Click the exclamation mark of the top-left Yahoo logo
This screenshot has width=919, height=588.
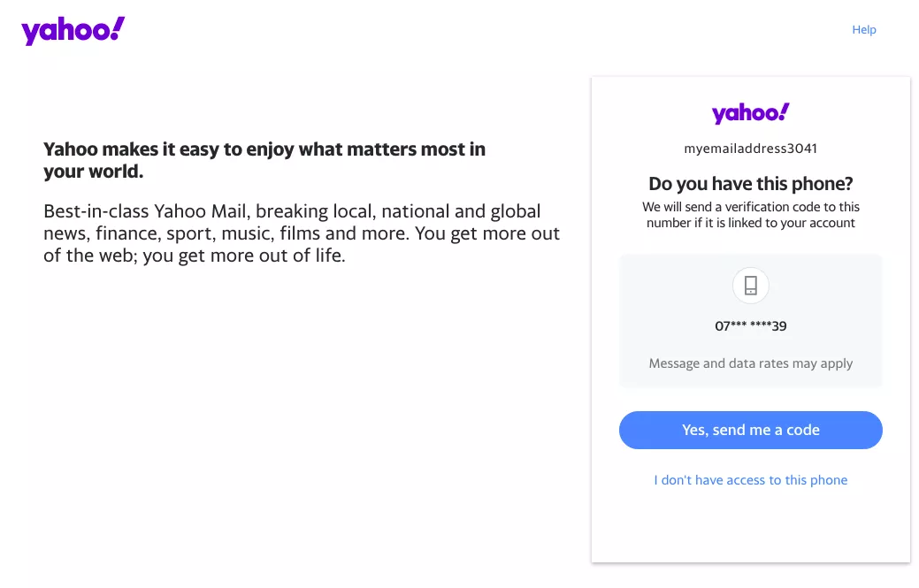tap(119, 28)
